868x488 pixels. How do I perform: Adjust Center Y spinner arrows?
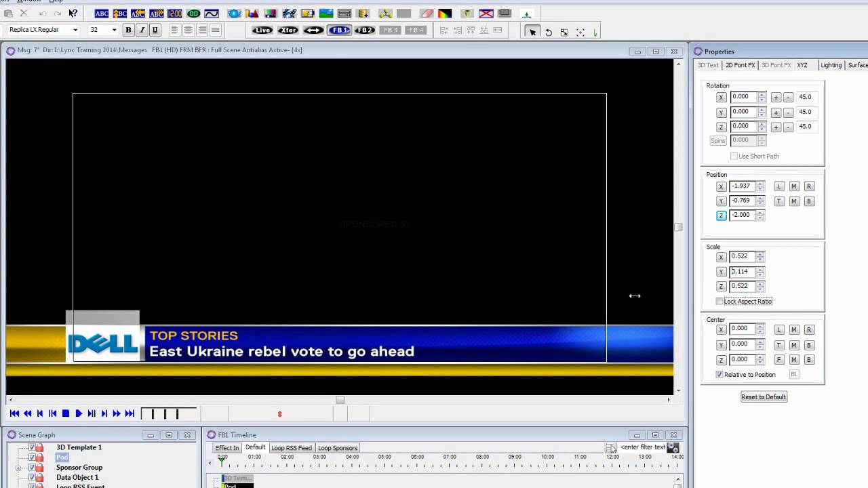[x=760, y=344]
